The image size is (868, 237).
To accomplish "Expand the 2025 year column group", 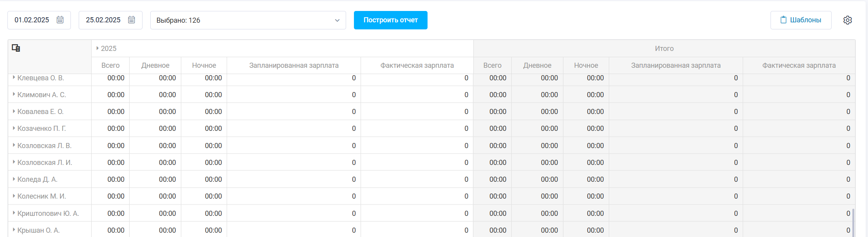I will 97,48.
